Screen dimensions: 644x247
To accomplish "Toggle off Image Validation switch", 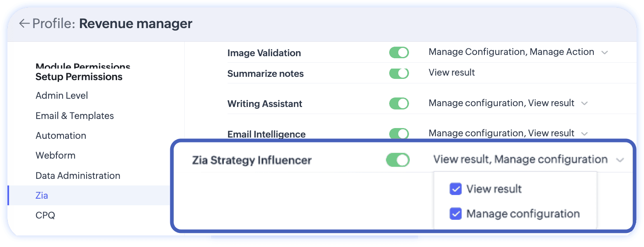I will 399,53.
